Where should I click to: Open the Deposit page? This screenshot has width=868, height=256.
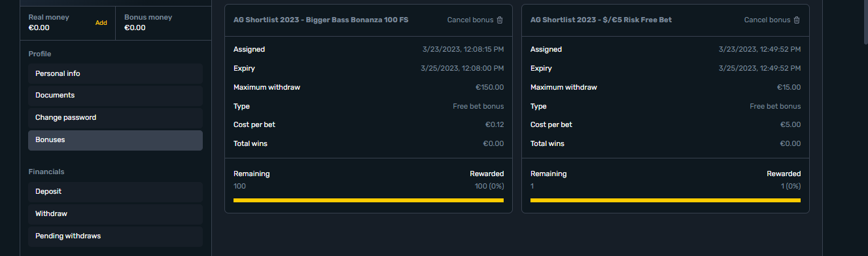tap(115, 192)
